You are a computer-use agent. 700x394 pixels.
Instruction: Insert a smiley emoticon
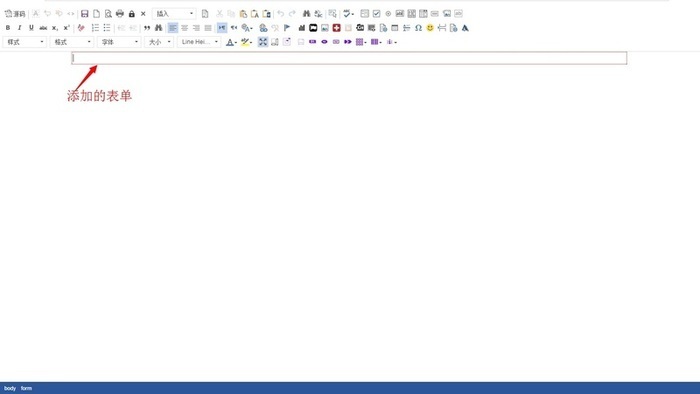coord(430,28)
